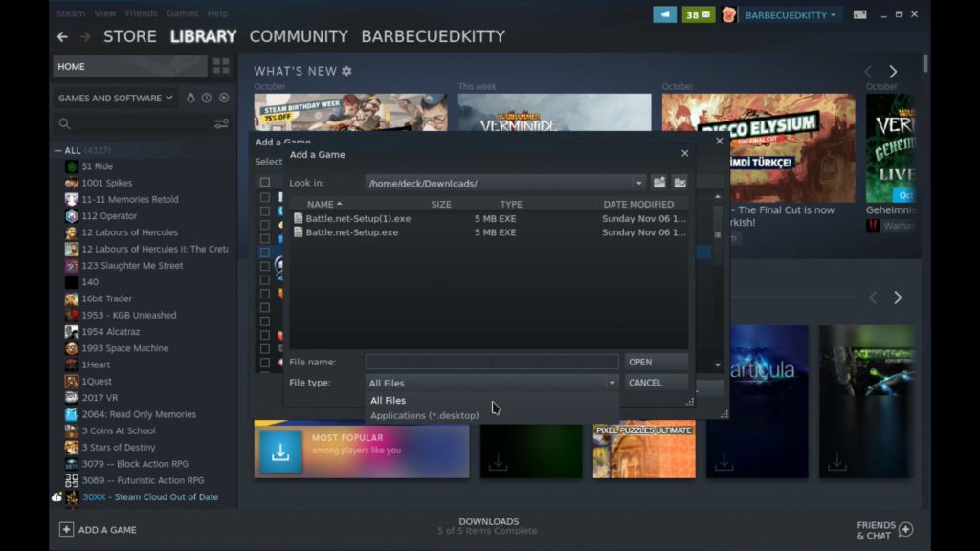980x551 pixels.
Task: Open the Help menu
Action: (x=217, y=13)
